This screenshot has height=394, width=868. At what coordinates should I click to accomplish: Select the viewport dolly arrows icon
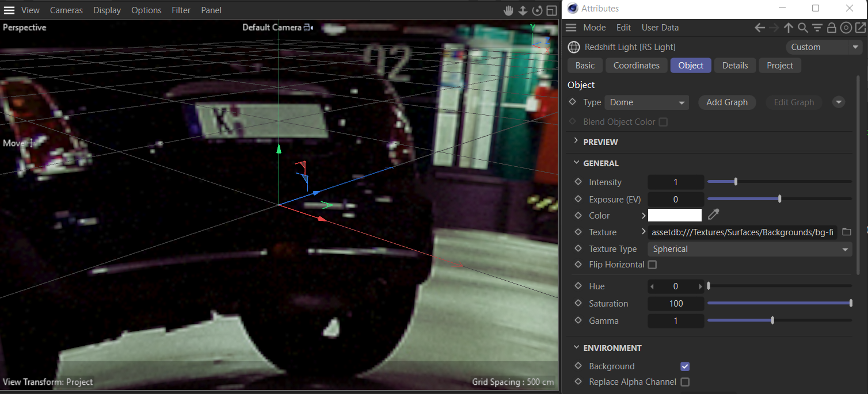point(523,10)
